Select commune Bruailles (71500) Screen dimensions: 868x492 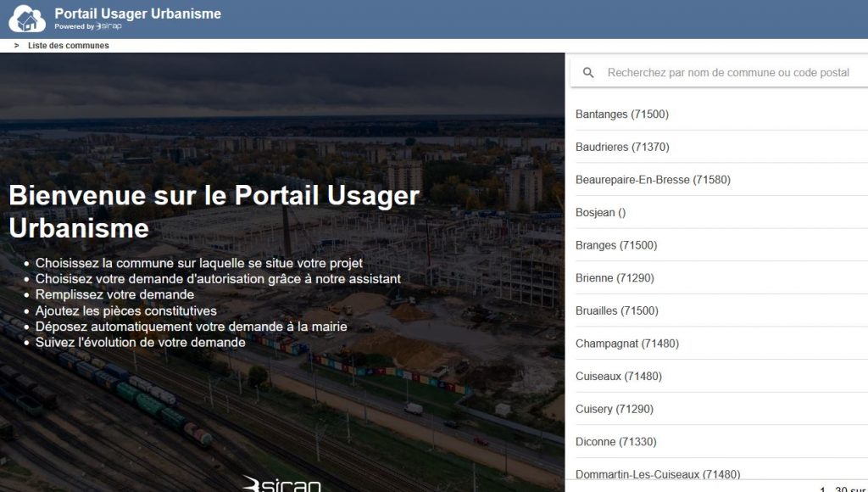(x=722, y=310)
